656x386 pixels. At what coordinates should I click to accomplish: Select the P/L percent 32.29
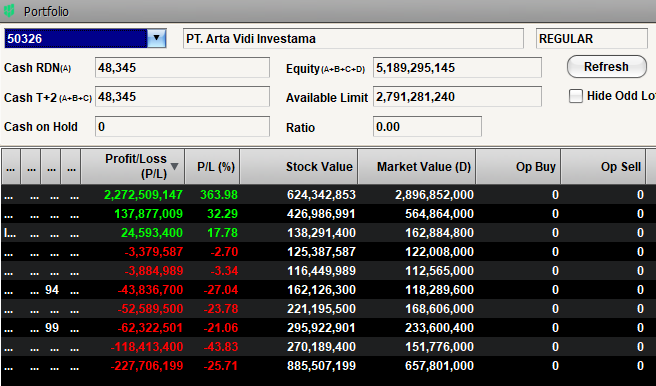coord(222,214)
